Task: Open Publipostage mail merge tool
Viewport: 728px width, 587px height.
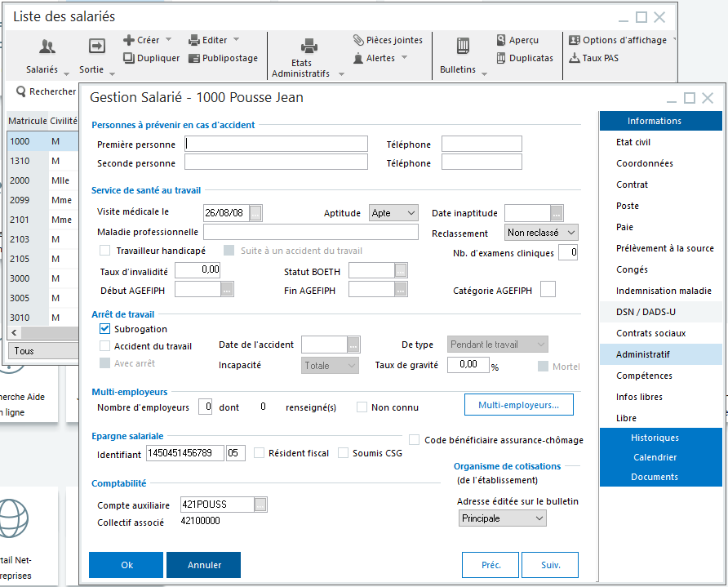Action: pyautogui.click(x=195, y=58)
